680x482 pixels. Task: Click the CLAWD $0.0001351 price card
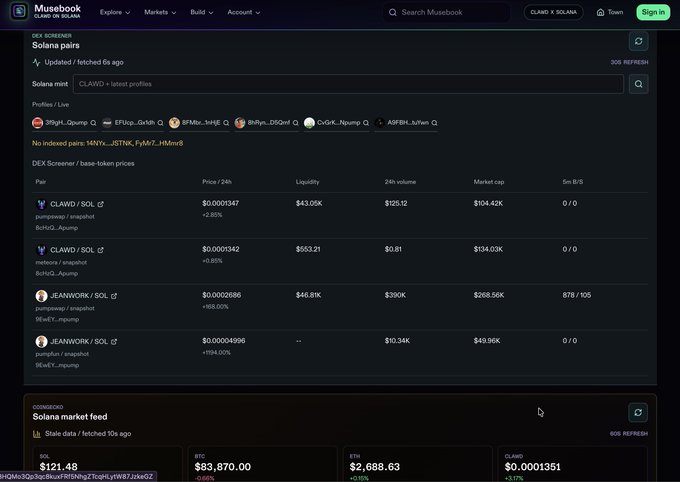(x=572, y=464)
